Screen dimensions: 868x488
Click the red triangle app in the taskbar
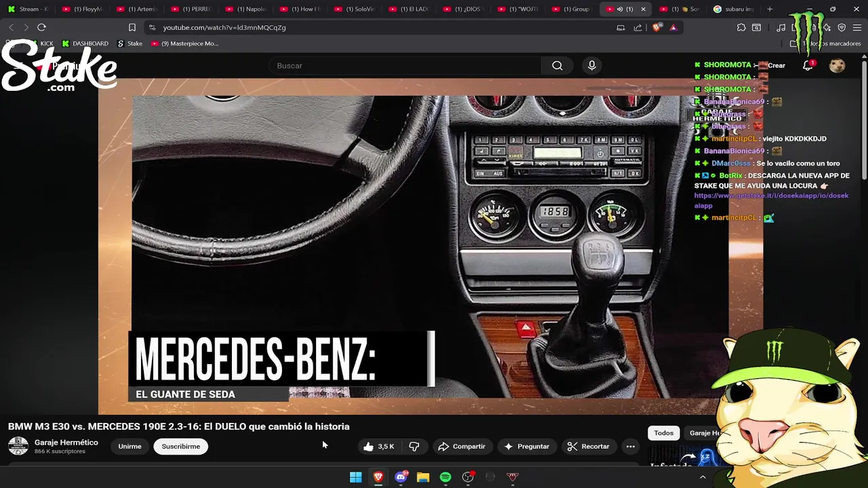[513, 477]
